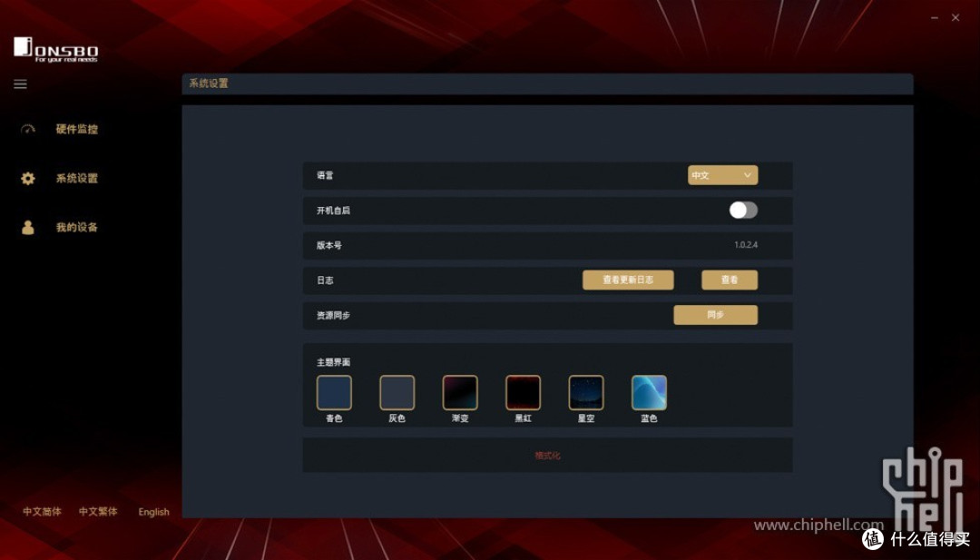Click the 版本号 label
Viewport: 980px width, 560px height.
pyautogui.click(x=328, y=245)
